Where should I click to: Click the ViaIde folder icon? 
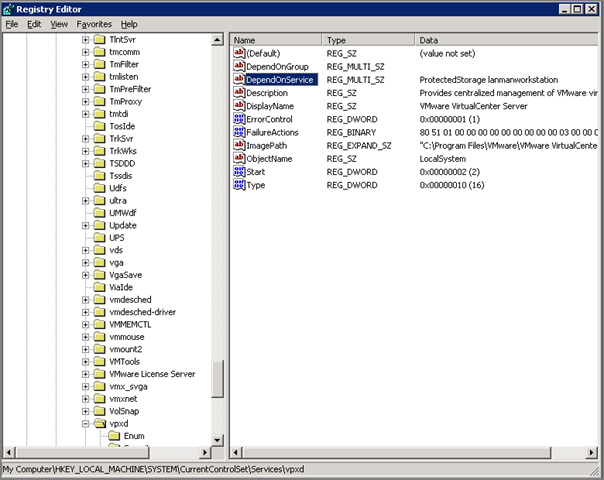[x=99, y=287]
